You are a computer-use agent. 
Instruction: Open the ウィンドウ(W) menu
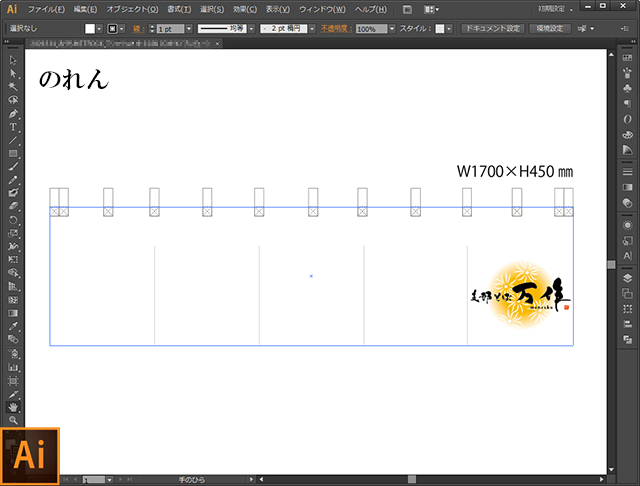(322, 9)
